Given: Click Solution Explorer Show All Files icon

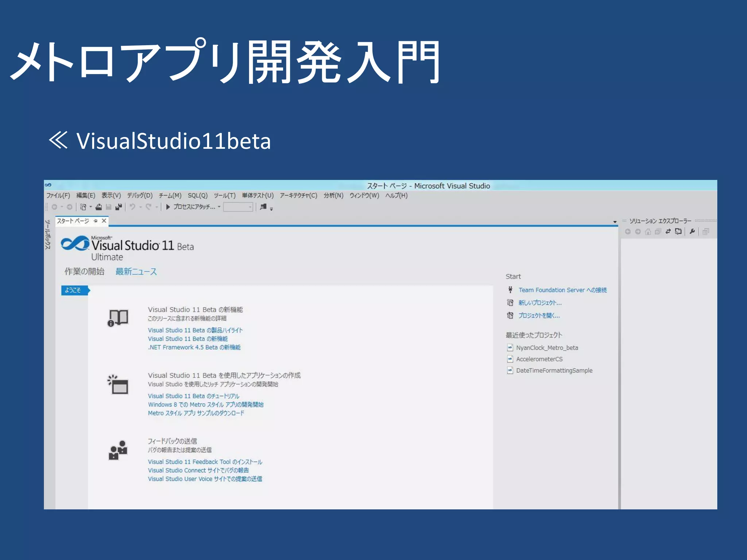Looking at the screenshot, I should coord(678,232).
